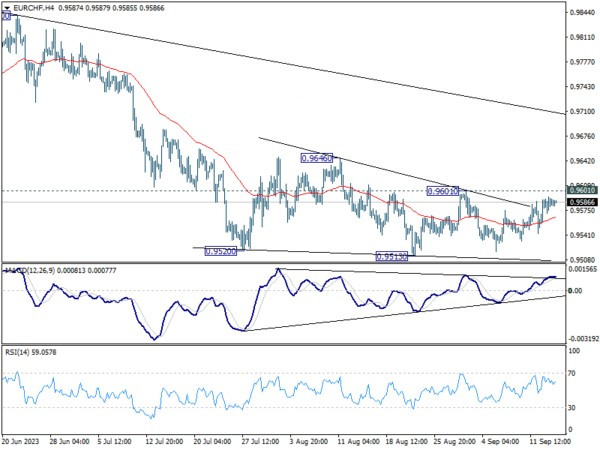Click the 0.97100 price axis value
Screen dimensions: 600x450
pyautogui.click(x=582, y=111)
